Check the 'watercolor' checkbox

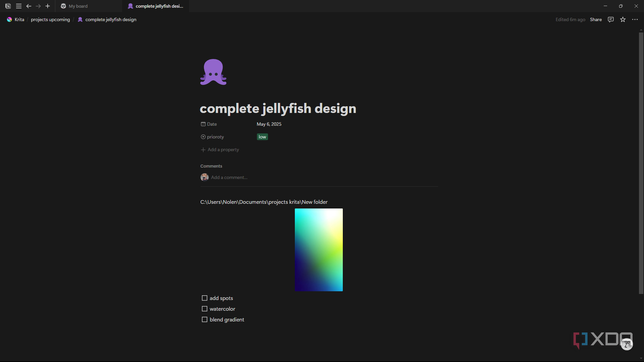click(x=205, y=309)
